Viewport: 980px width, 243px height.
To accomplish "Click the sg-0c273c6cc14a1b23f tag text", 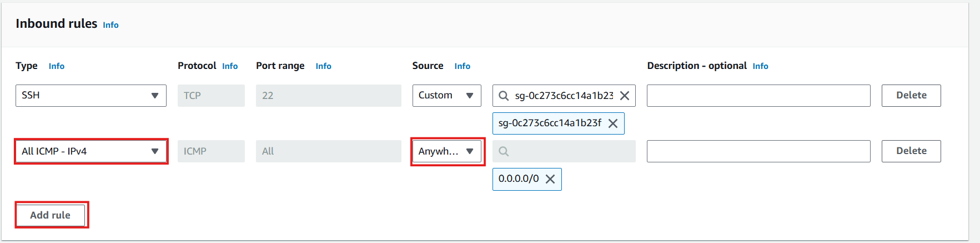I will pos(550,123).
